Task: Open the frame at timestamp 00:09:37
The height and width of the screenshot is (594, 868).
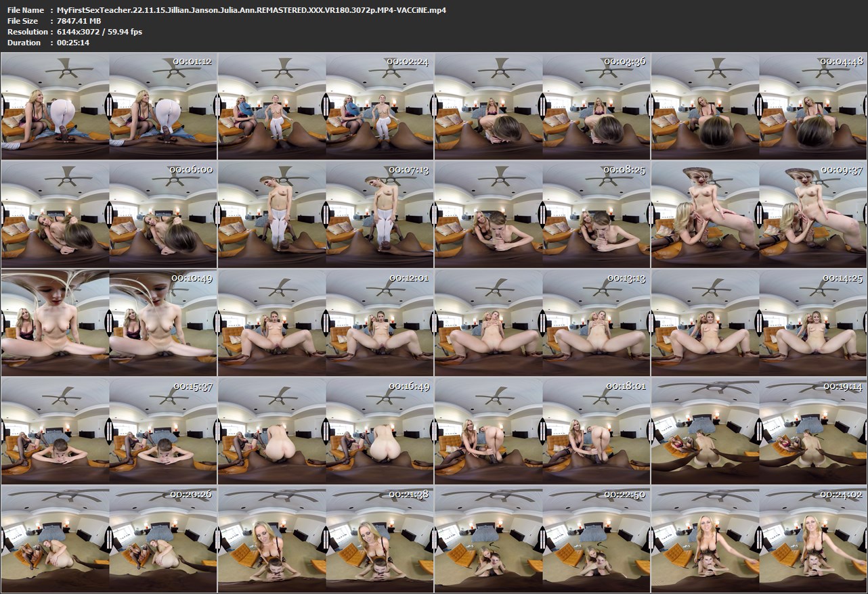Action: tap(759, 214)
